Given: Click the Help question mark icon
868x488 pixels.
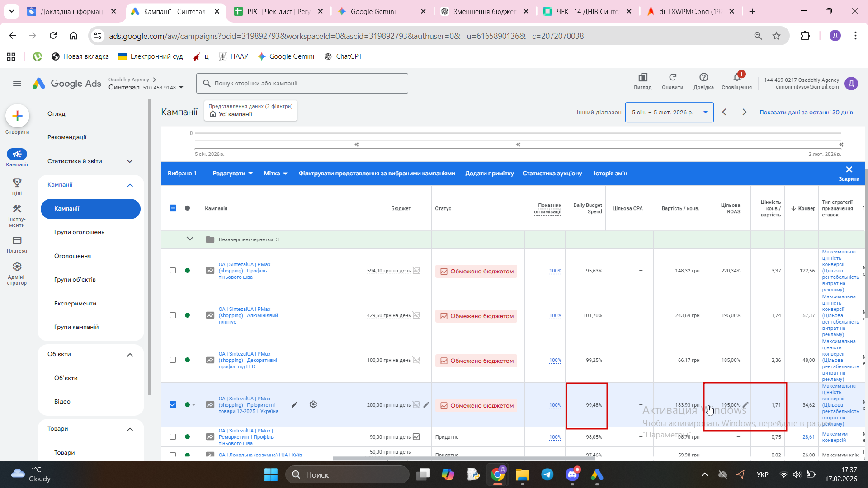Looking at the screenshot, I should point(703,78).
